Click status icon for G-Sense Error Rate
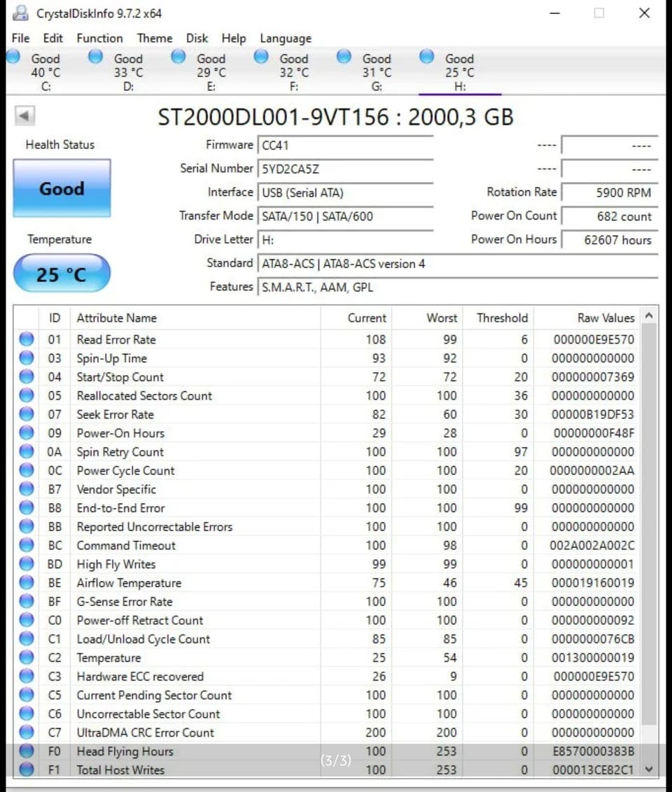 click(x=27, y=600)
